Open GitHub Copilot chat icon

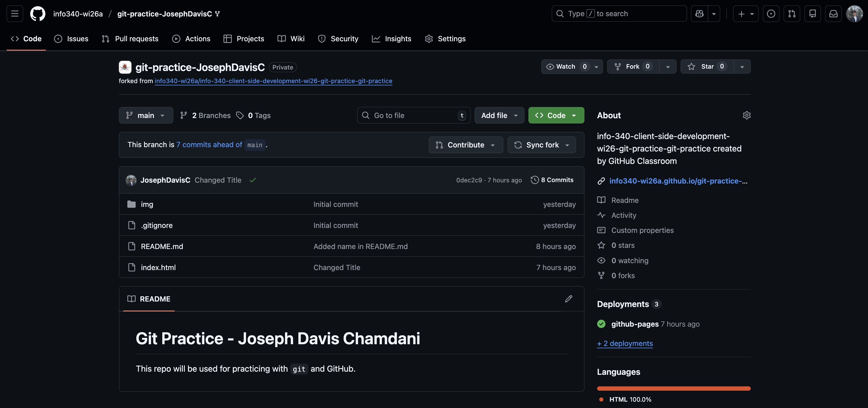[x=700, y=14]
